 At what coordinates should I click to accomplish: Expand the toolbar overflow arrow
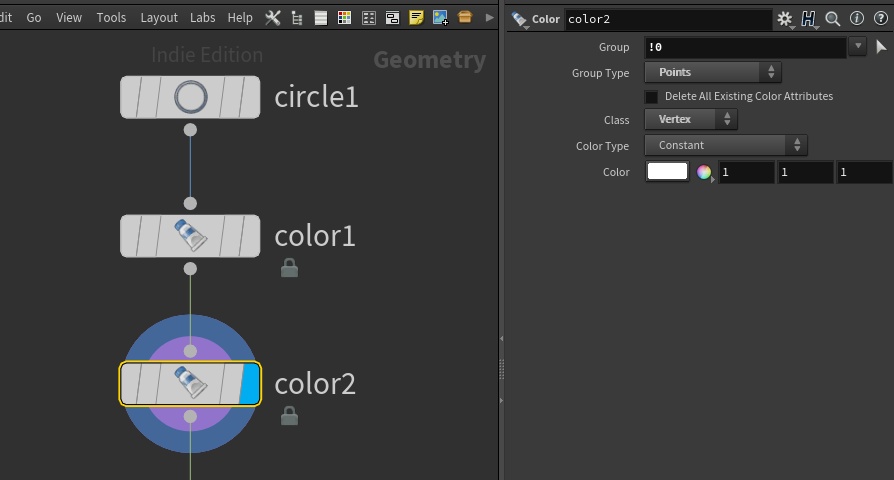pyautogui.click(x=489, y=18)
